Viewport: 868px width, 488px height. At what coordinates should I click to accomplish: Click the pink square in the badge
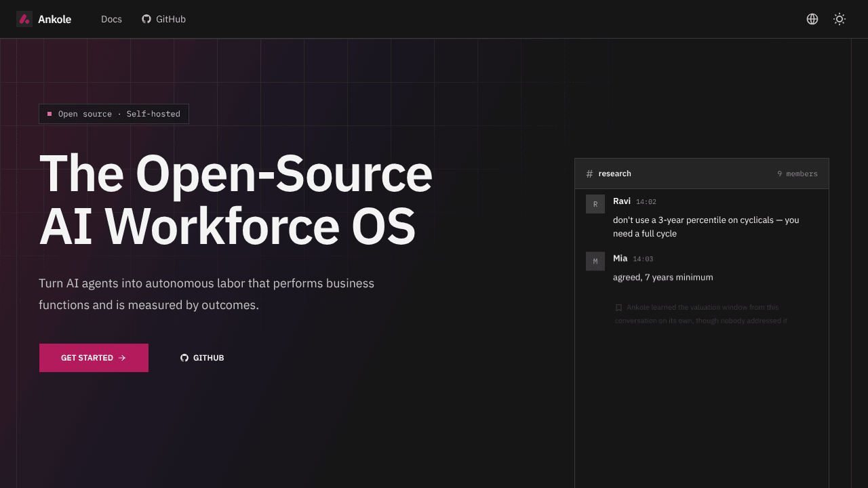pos(50,114)
